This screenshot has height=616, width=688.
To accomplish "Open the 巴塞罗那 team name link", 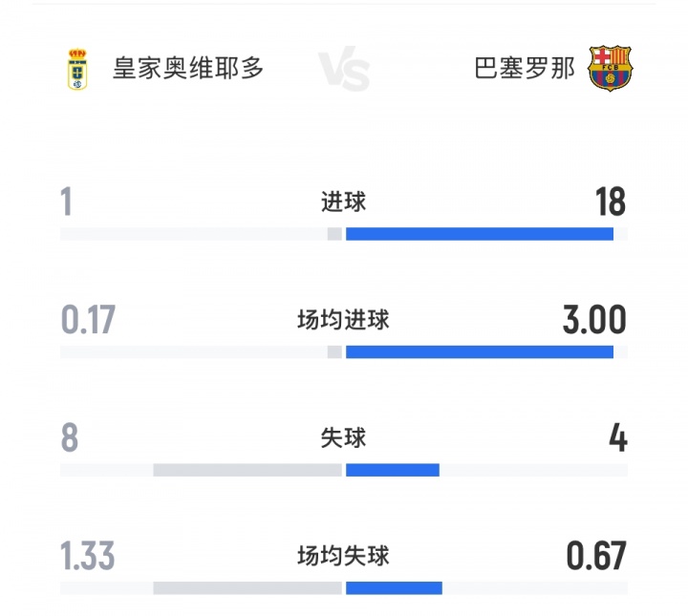I will pyautogui.click(x=525, y=69).
